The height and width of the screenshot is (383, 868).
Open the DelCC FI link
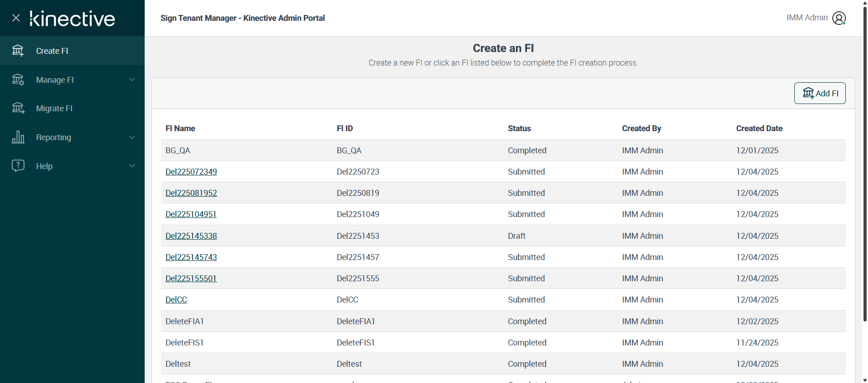pyautogui.click(x=176, y=300)
